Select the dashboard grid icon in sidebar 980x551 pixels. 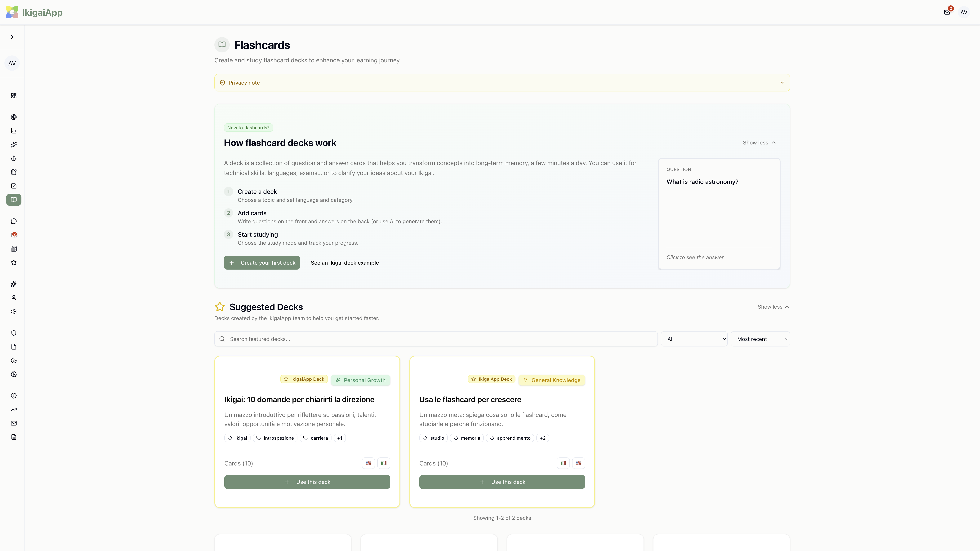14,95
